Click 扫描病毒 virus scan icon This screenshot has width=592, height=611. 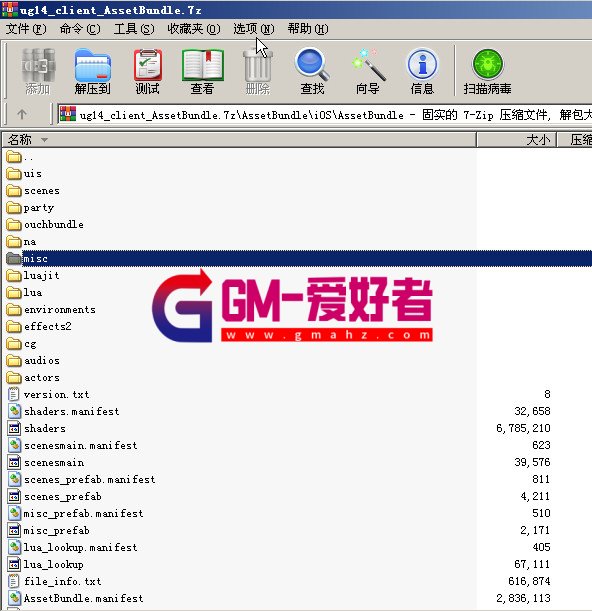point(487,71)
